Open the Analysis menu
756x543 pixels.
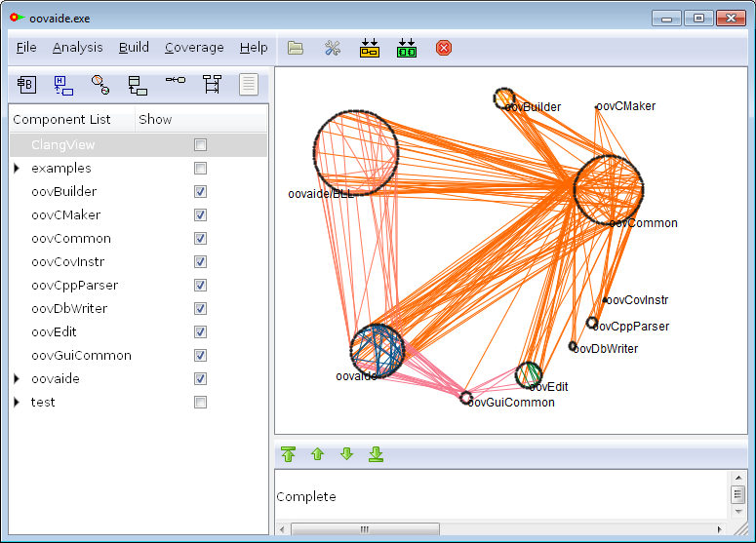pyautogui.click(x=78, y=47)
